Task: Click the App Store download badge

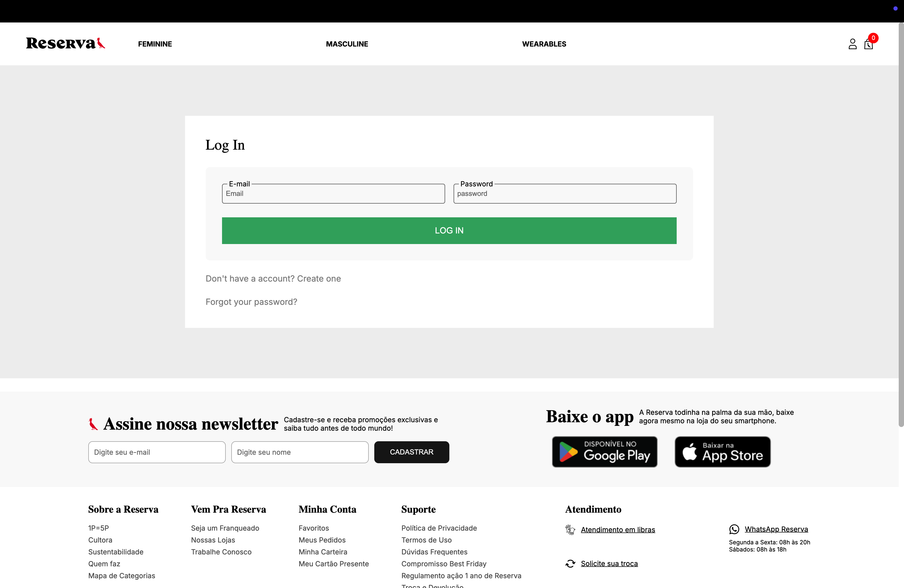Action: 722,452
